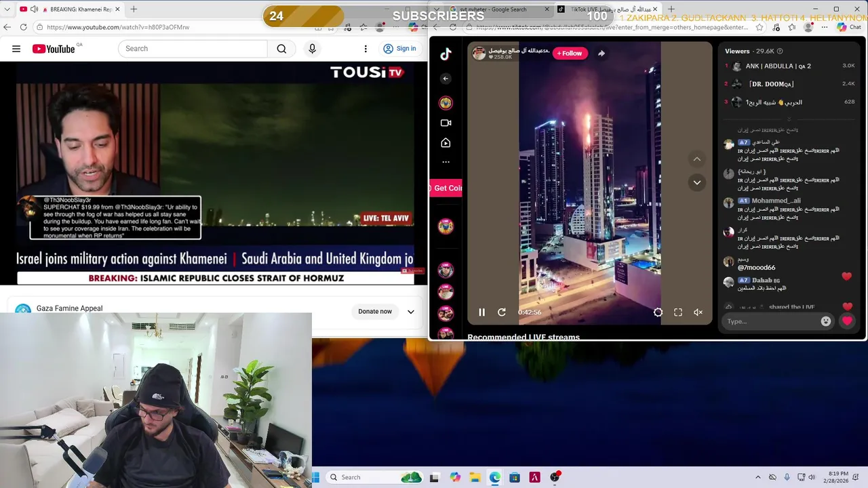This screenshot has width=868, height=488.
Task: Go back in the YouTube browser window
Action: 7,27
